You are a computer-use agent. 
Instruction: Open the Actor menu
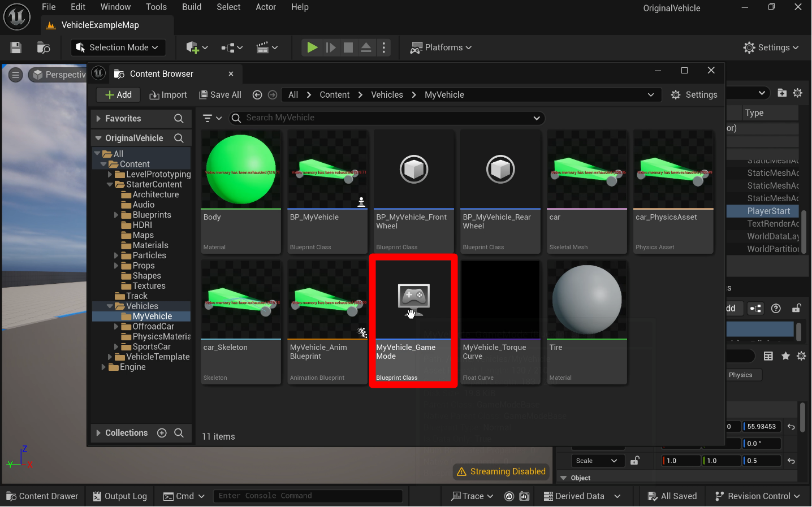[266, 7]
